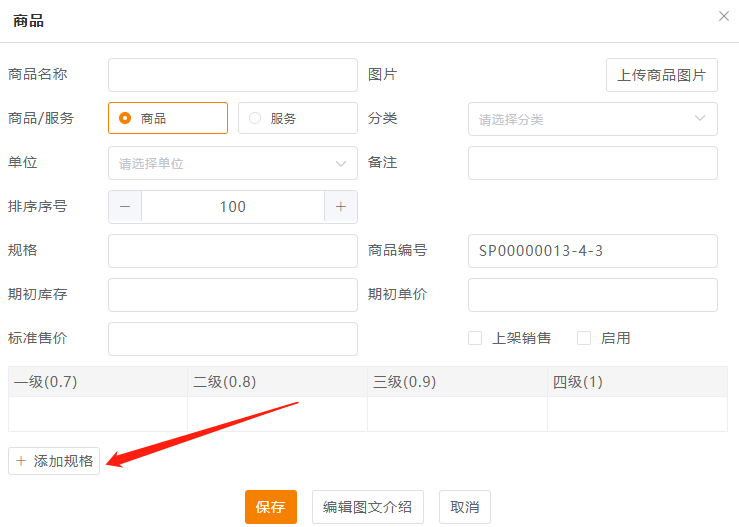Expand the 单位 unit dropdown

click(x=232, y=163)
